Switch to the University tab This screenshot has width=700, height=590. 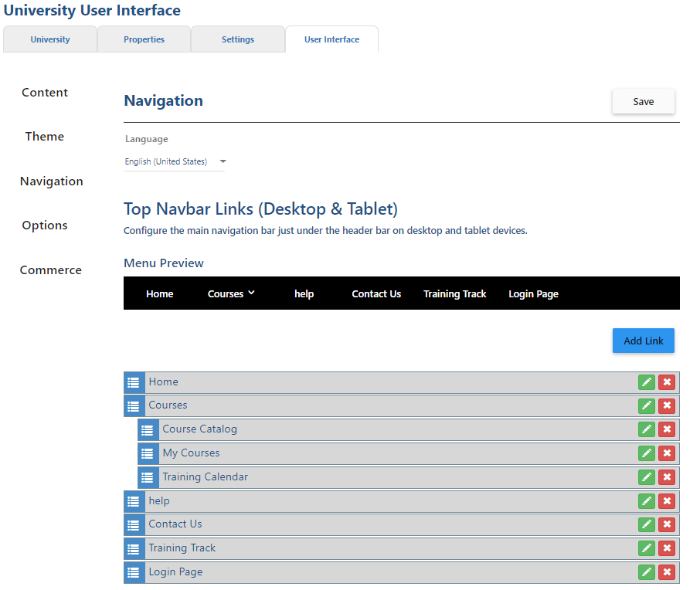click(50, 39)
